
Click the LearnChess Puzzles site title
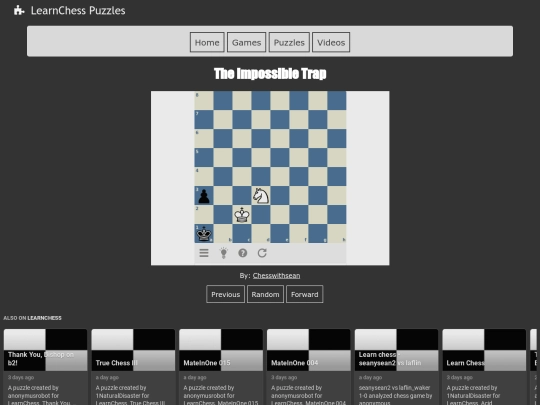78,10
